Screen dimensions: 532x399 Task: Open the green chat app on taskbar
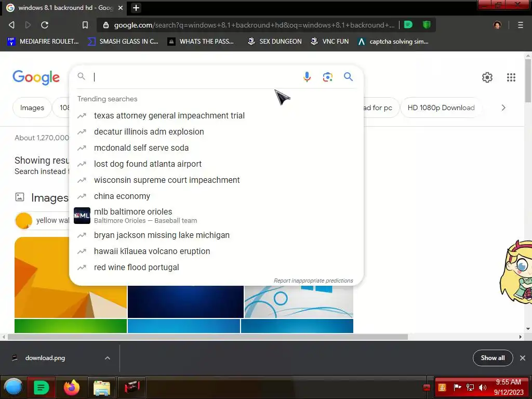coord(41,387)
